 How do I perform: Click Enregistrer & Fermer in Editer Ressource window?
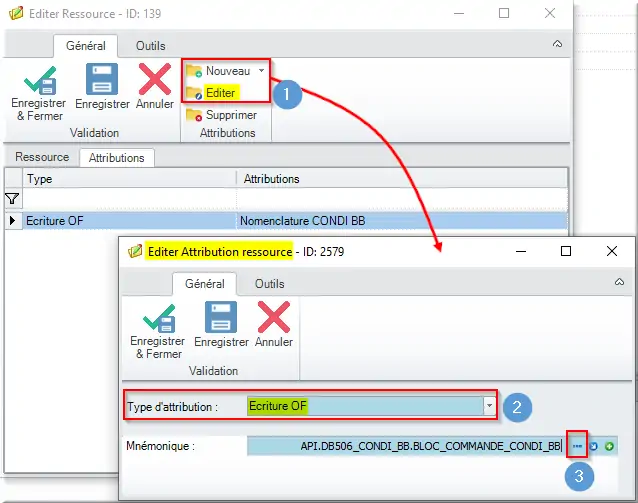click(x=39, y=93)
